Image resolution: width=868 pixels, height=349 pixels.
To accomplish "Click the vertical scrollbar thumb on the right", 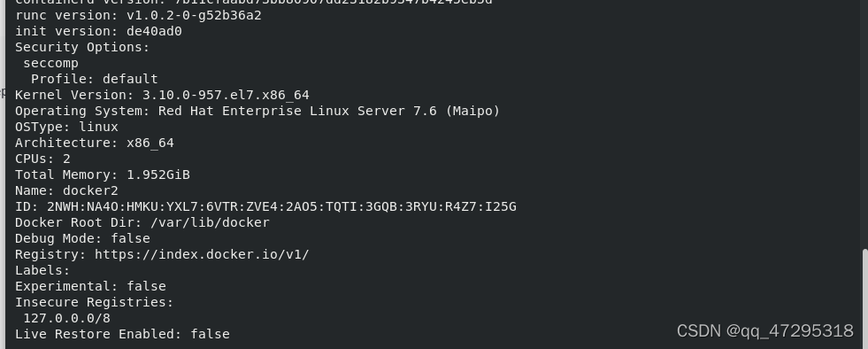I will [864, 299].
